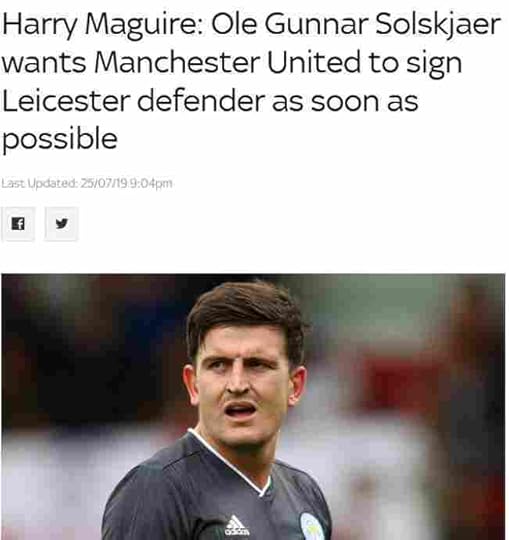Click "Ole Gunnar Solskjaer" in the headline
The height and width of the screenshot is (540, 509).
(356, 25)
